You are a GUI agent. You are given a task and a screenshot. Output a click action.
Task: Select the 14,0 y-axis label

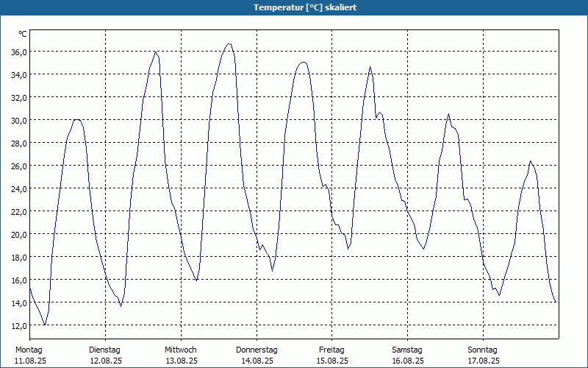pyautogui.click(x=19, y=303)
